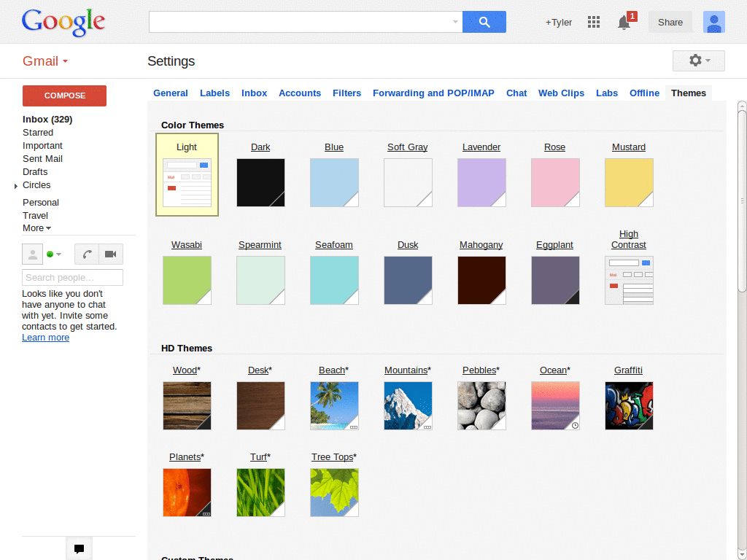Select the Graffiti theme thumbnail
This screenshot has height=560, width=747.
(629, 405)
